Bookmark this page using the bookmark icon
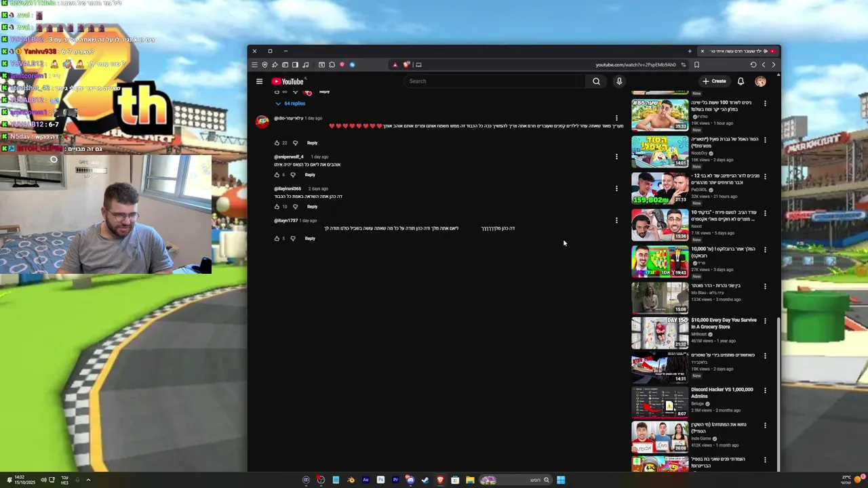 click(x=696, y=65)
